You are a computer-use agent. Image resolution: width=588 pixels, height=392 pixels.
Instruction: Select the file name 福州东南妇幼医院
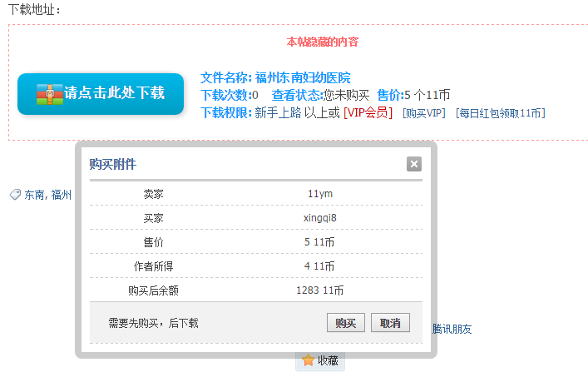(303, 77)
